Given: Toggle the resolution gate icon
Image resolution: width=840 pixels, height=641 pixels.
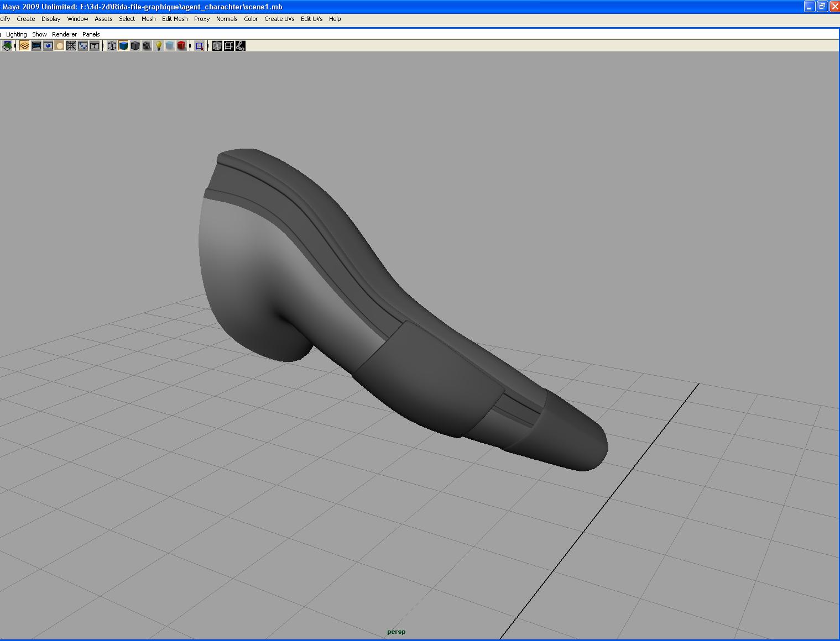Looking at the screenshot, I should point(48,46).
